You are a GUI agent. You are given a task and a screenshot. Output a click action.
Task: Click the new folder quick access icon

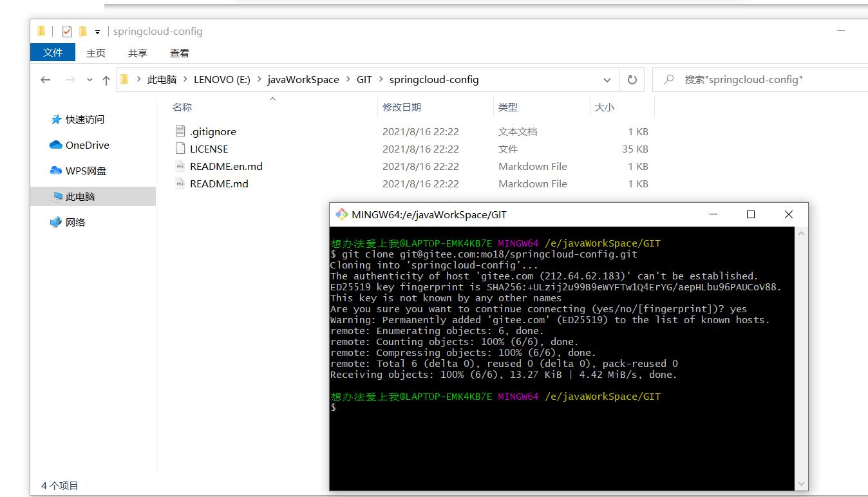(x=82, y=31)
